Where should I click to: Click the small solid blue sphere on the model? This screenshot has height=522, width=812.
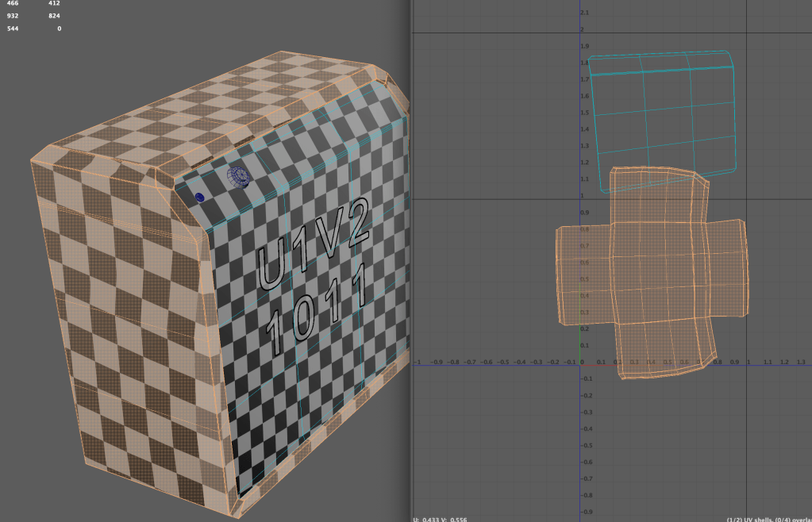click(199, 197)
